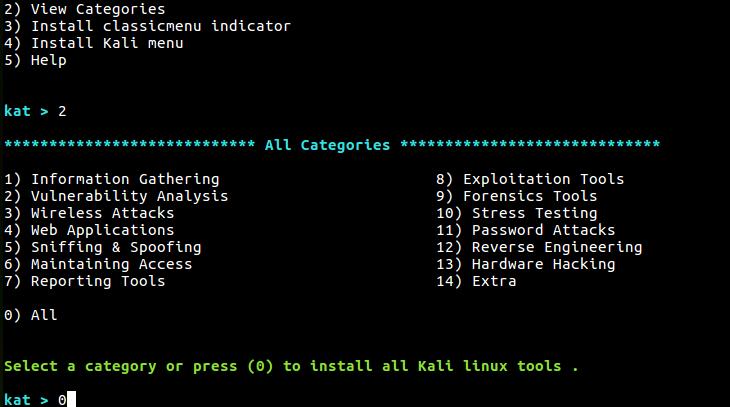The image size is (730, 407).
Task: Select the Forensics Tools entry
Action: coord(516,196)
